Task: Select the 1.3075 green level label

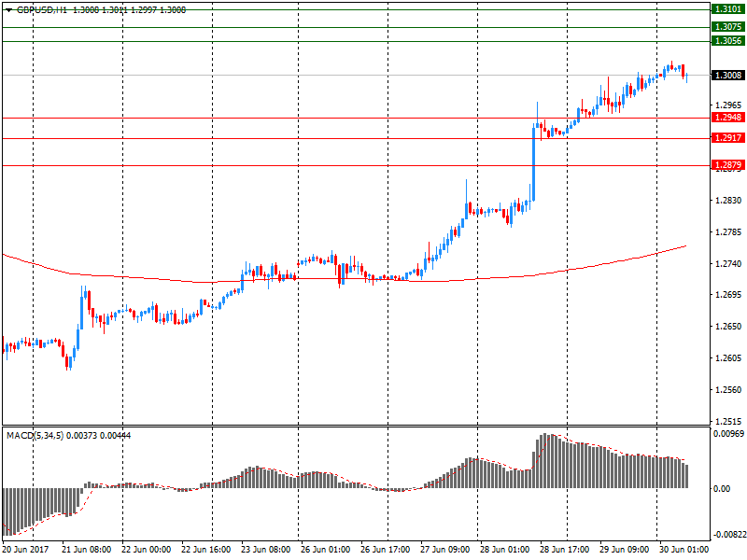Action: 728,27
